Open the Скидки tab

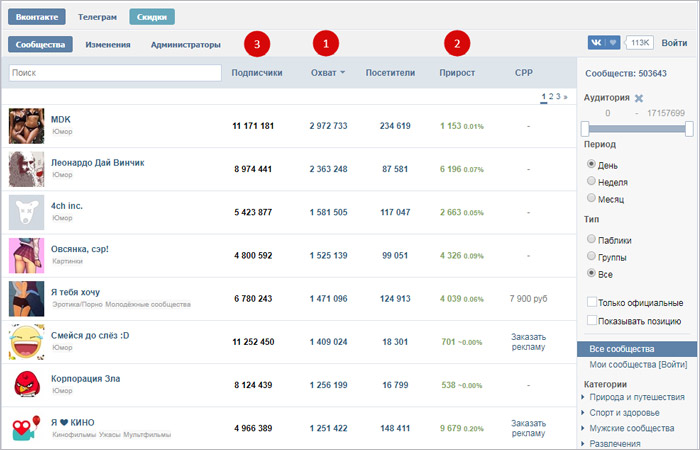pyautogui.click(x=152, y=17)
